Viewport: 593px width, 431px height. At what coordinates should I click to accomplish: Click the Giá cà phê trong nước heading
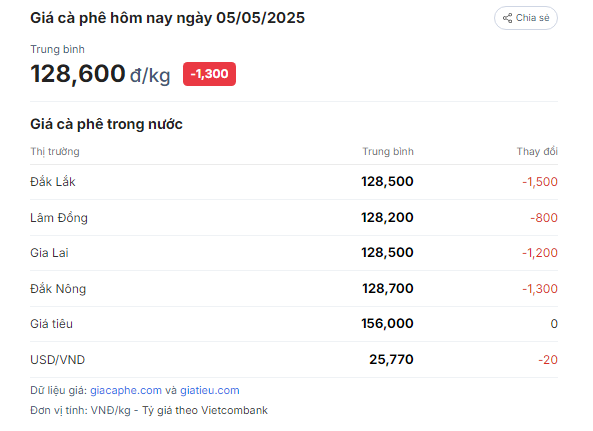point(106,124)
